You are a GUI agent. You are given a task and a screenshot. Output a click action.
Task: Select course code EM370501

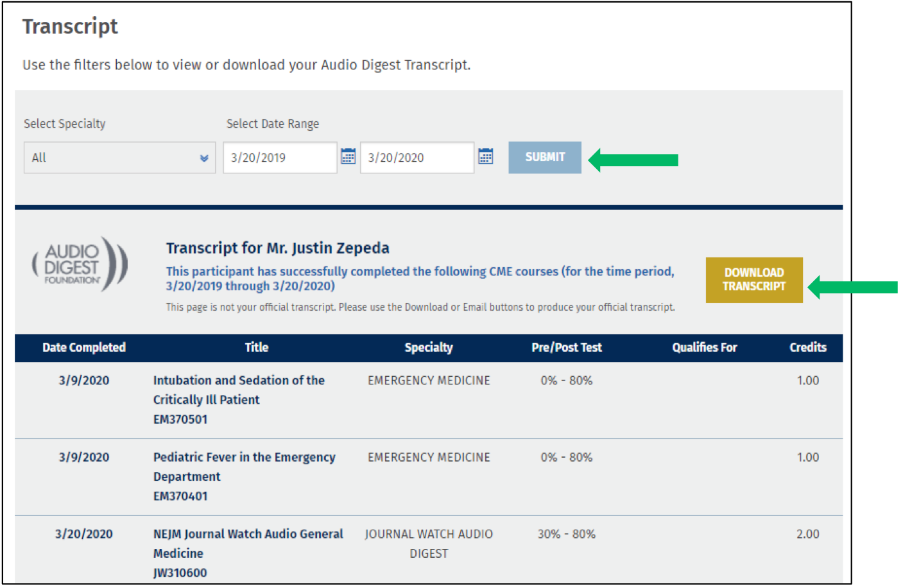180,419
